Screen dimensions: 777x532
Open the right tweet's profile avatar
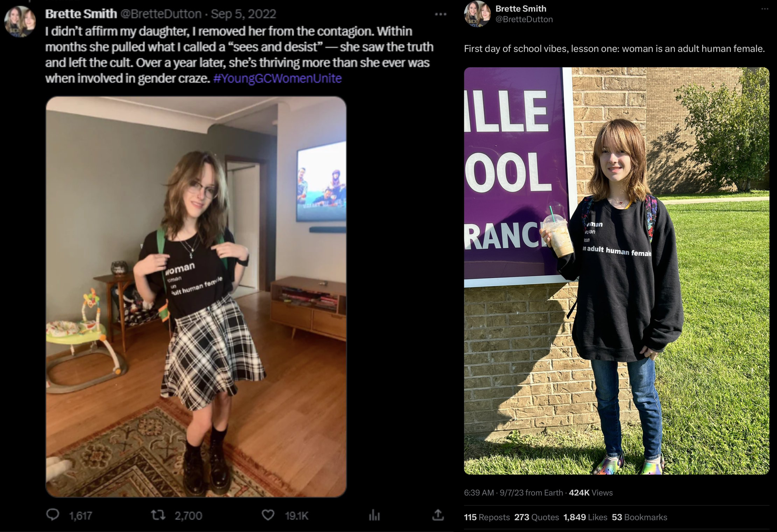(477, 14)
